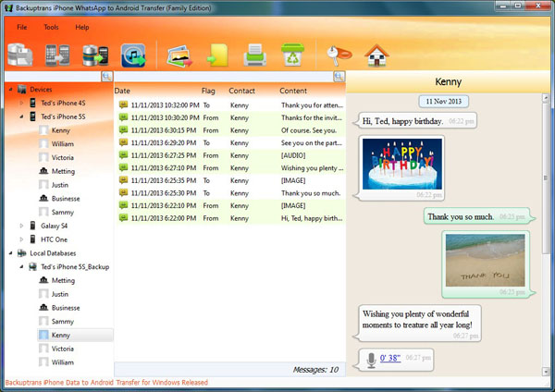
Task: Click the home page house icon
Action: [x=376, y=55]
